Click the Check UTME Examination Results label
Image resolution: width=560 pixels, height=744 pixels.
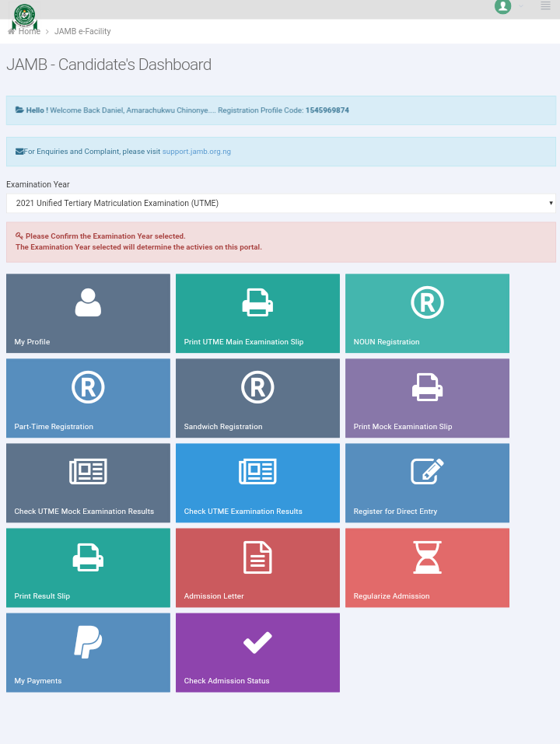click(243, 511)
